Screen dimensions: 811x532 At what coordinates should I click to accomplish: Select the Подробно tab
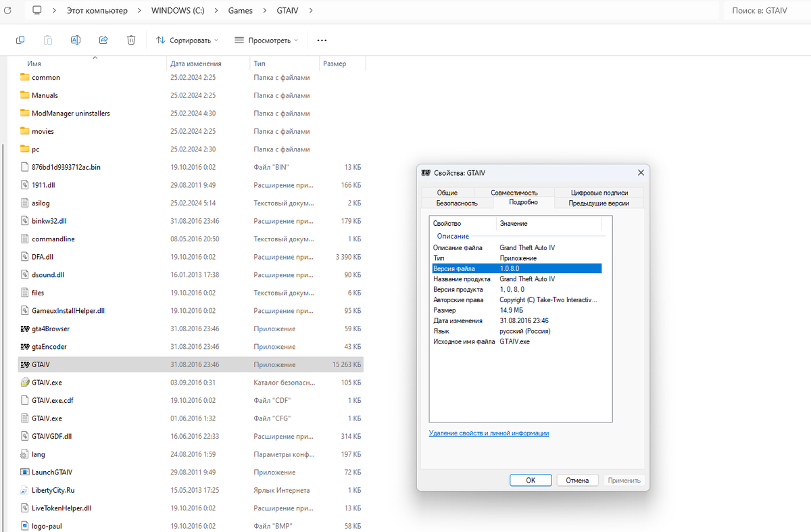[523, 202]
